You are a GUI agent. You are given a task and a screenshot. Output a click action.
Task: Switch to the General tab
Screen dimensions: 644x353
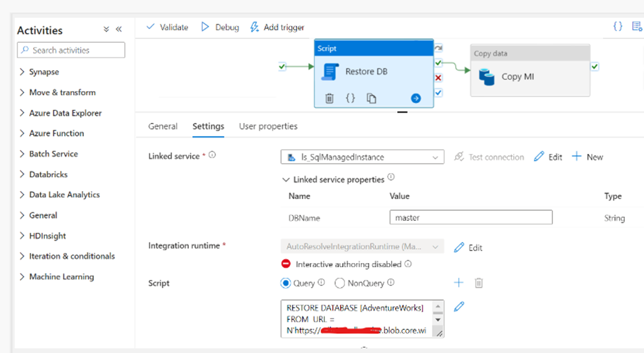coord(162,126)
